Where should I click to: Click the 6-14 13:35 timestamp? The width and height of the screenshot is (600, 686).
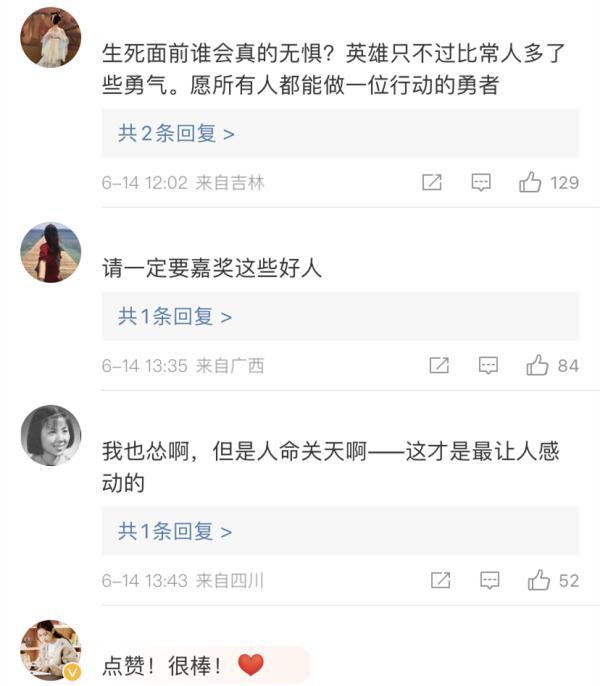tap(144, 366)
